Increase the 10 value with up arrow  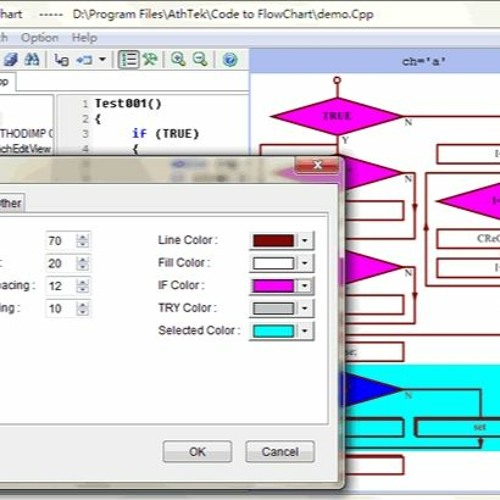click(x=82, y=305)
